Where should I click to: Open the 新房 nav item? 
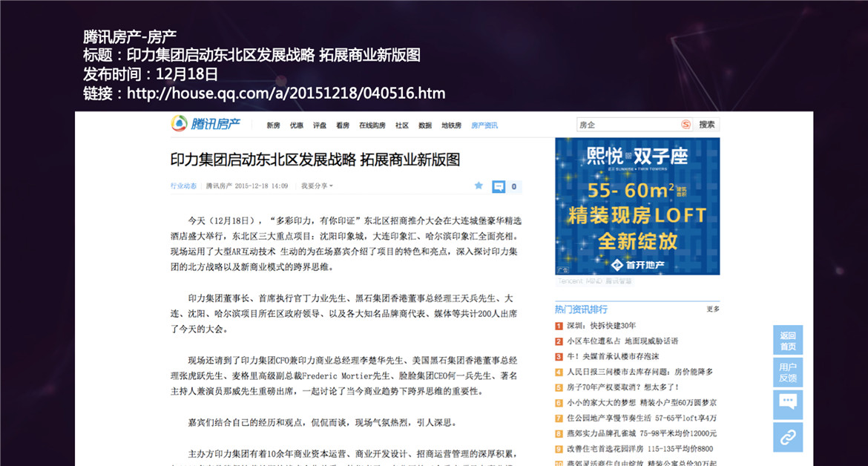(274, 125)
